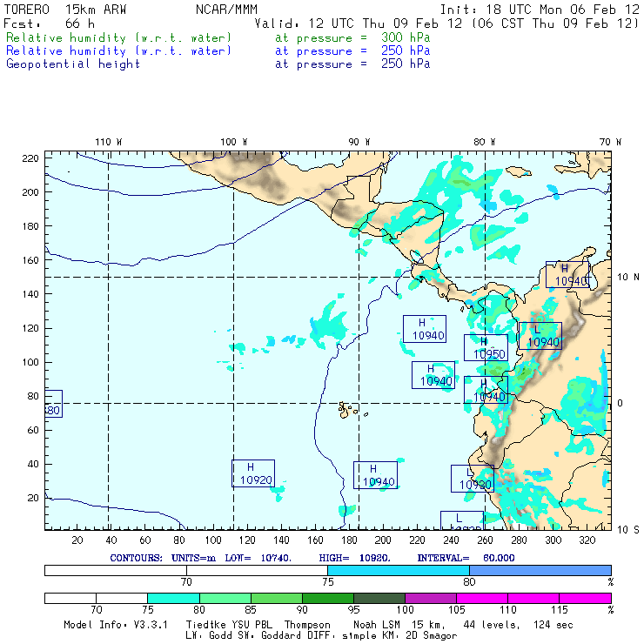The width and height of the screenshot is (644, 644).
Task: Click horizontal axis tick label "320"
Action: tap(587, 540)
